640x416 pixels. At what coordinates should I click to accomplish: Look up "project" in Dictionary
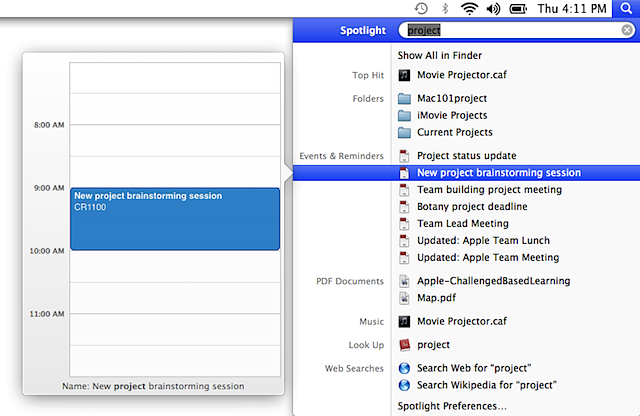click(x=433, y=344)
